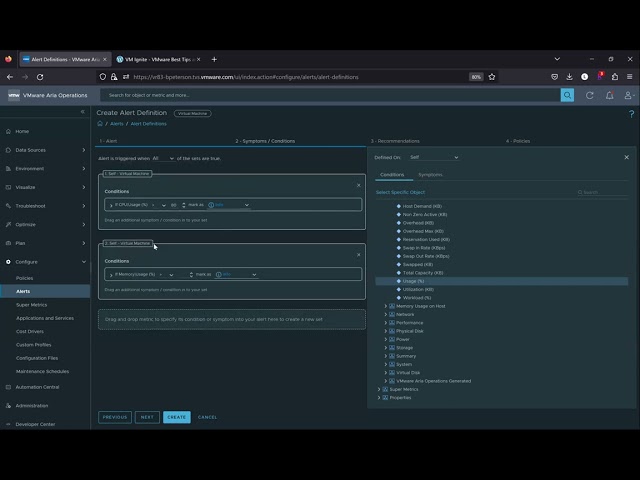Open the Firefox hamburger menu
The image size is (640, 480).
(630, 77)
